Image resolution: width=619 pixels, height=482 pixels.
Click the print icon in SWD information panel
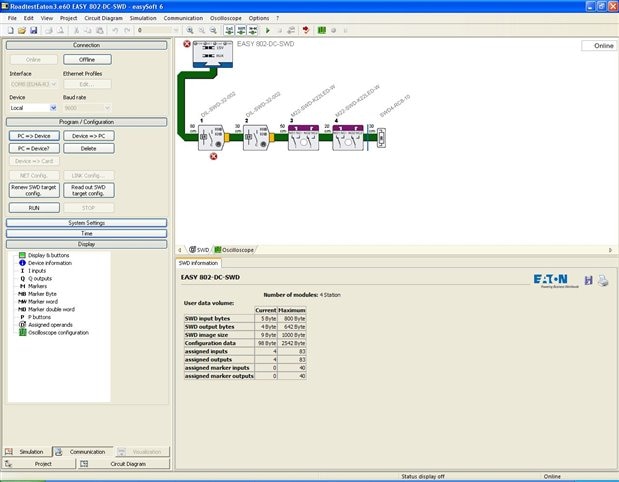point(603,281)
